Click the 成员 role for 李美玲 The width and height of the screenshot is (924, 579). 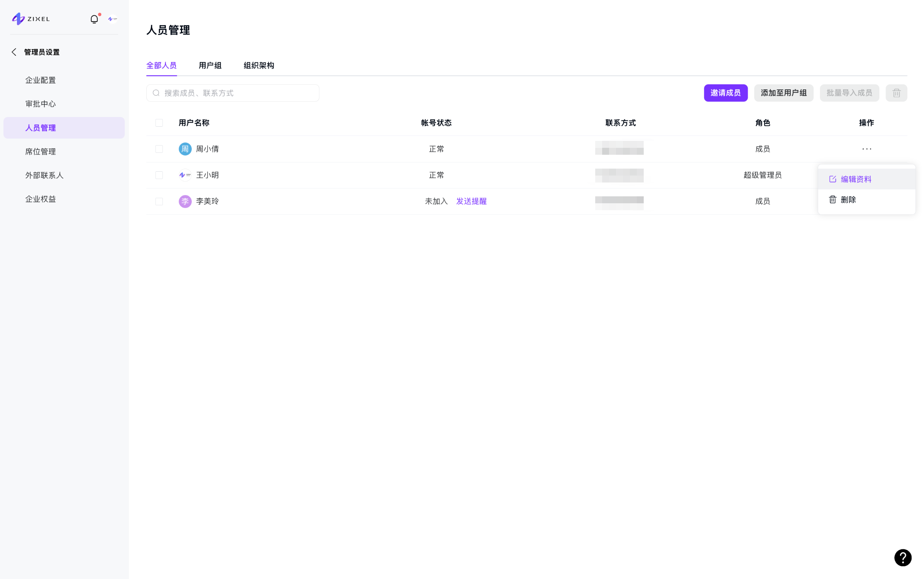pyautogui.click(x=762, y=201)
